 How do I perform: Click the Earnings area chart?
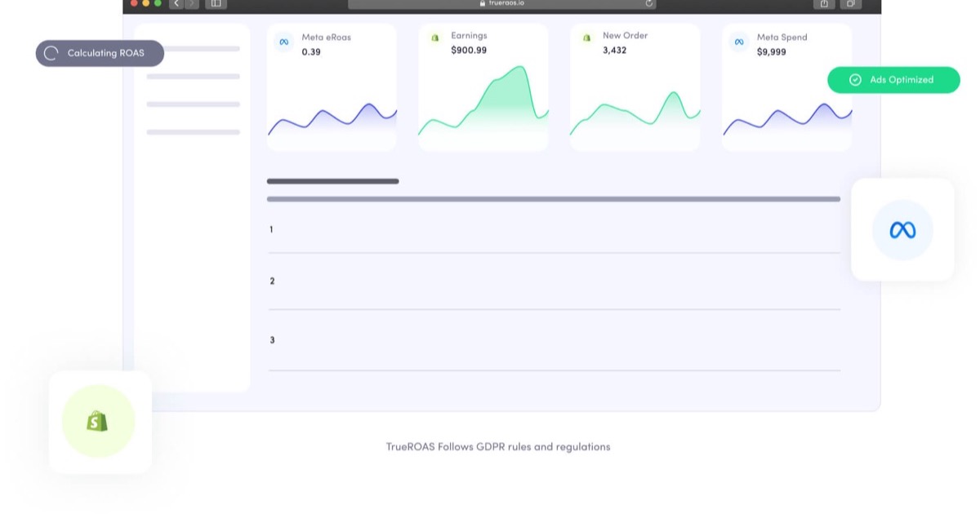tap(483, 100)
